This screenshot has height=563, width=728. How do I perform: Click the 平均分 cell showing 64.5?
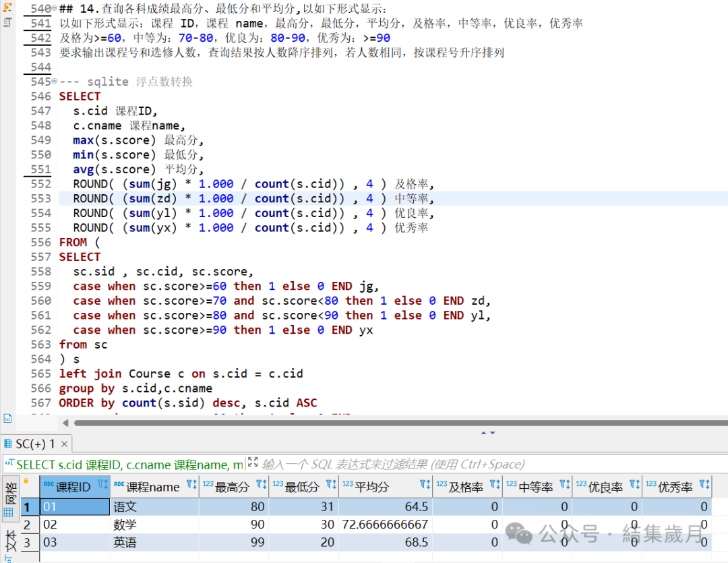pyautogui.click(x=386, y=507)
